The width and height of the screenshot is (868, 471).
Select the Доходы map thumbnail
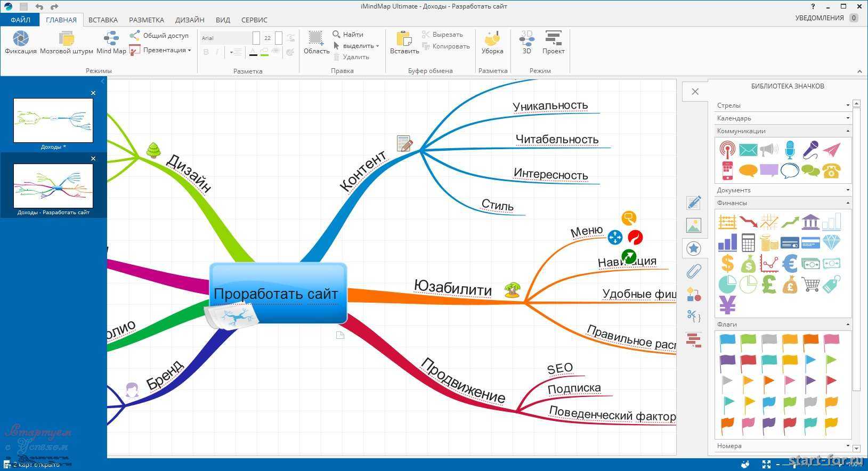tap(53, 120)
